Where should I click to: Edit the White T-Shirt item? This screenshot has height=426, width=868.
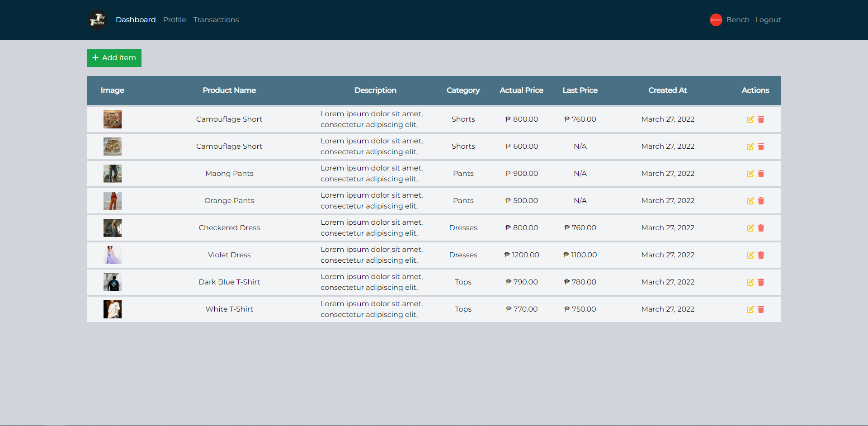click(750, 309)
